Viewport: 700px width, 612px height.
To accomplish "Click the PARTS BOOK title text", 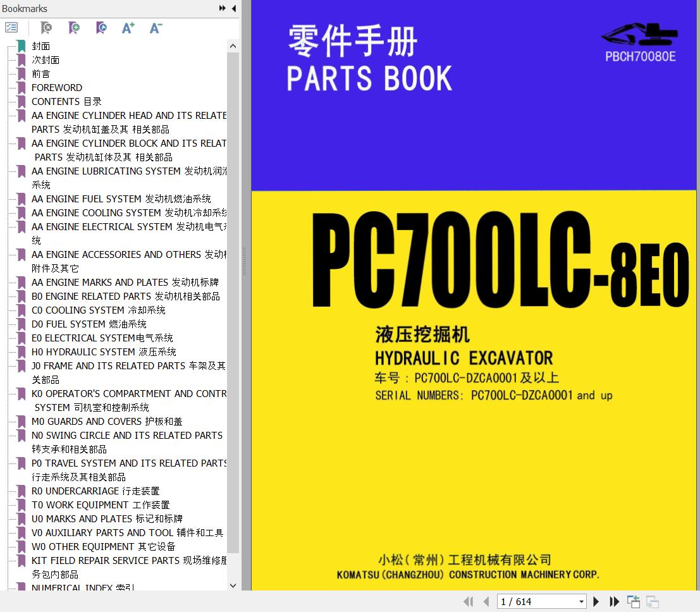I will 369,78.
